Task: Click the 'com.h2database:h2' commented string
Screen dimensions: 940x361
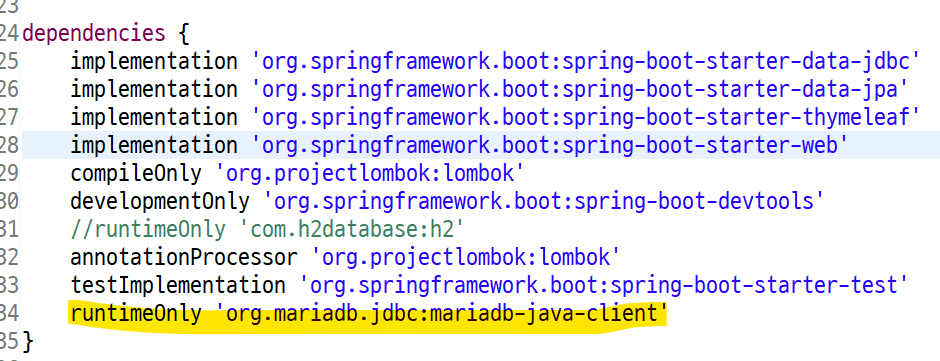Action: 352,229
